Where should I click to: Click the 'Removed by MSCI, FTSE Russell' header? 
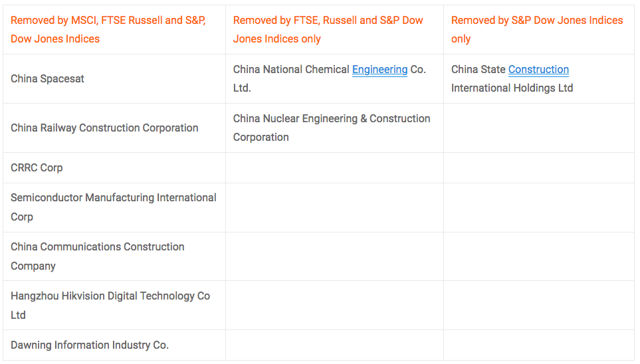(x=108, y=29)
